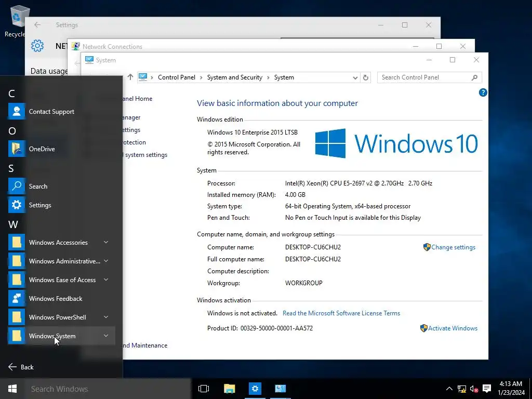Open the Windows System folder

click(x=61, y=336)
